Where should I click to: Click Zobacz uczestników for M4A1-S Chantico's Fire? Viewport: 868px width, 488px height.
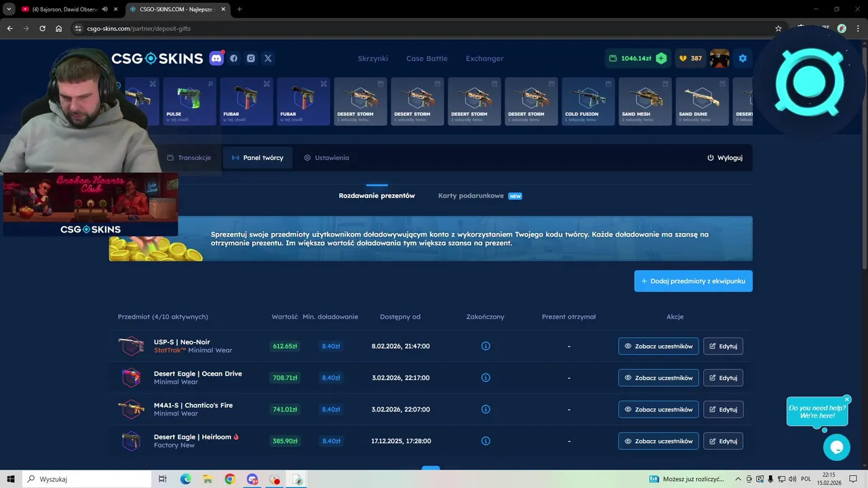658,409
